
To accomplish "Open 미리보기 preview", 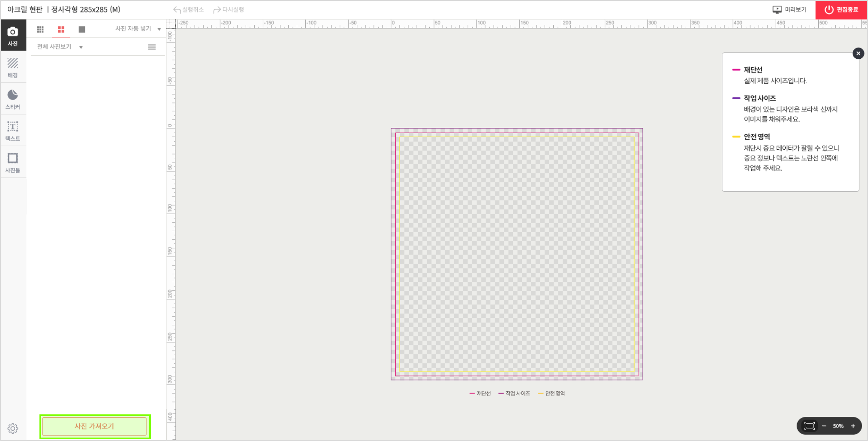I will pos(790,10).
